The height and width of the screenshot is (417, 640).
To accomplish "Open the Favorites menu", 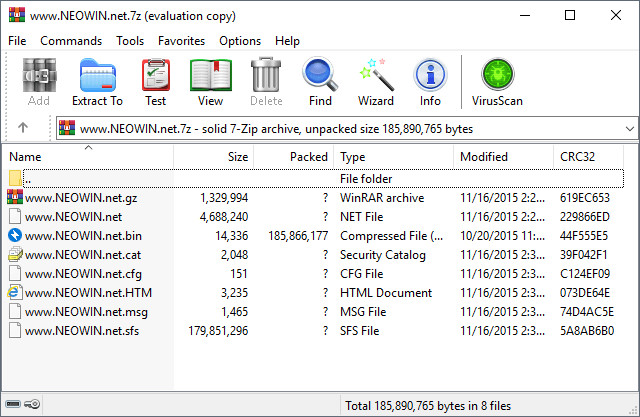I will tap(181, 41).
